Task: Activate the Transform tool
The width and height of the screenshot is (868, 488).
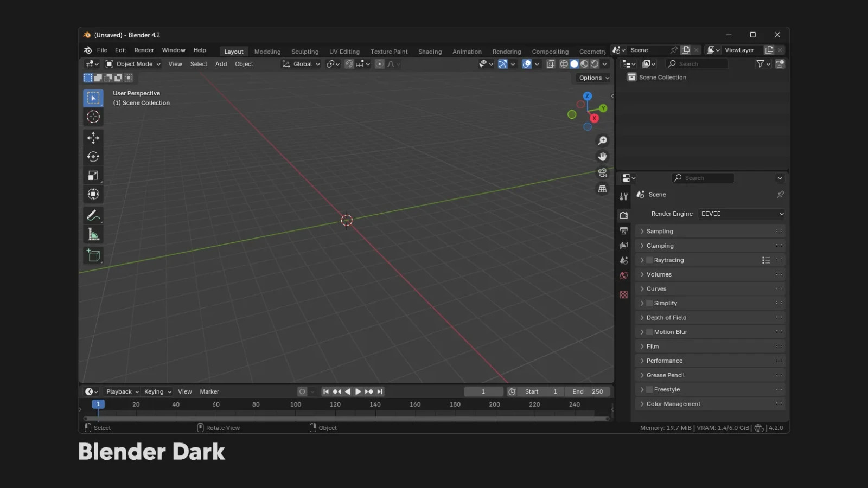Action: (93, 194)
